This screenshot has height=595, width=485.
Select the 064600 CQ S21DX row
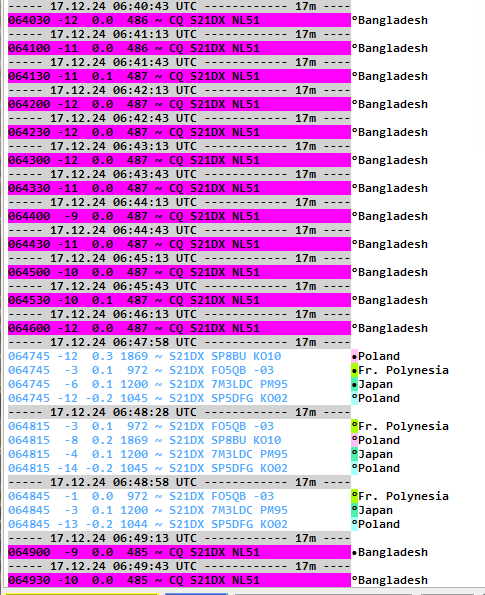(x=179, y=328)
